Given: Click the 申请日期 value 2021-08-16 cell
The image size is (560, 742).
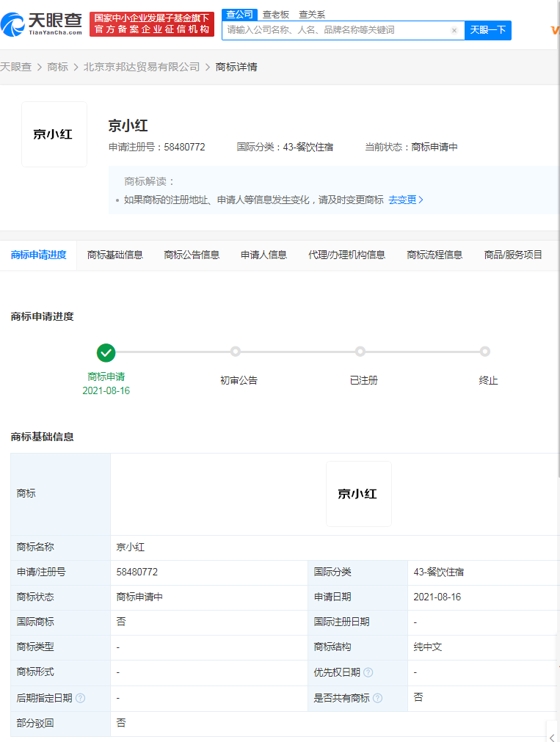Looking at the screenshot, I should click(484, 597).
